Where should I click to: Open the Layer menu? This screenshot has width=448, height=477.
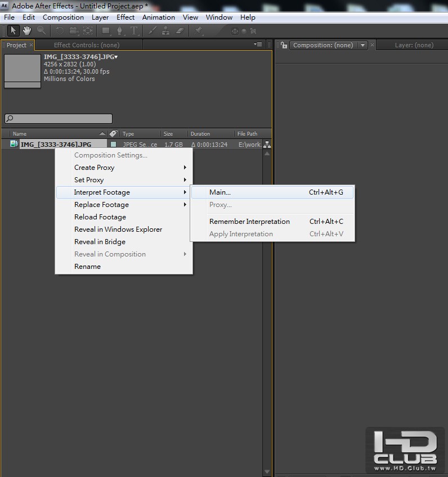pos(100,17)
